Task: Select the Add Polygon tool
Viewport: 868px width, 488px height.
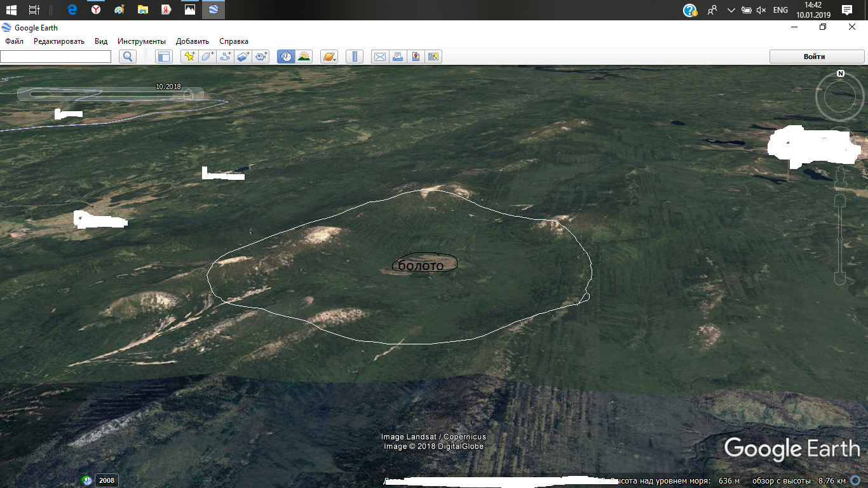Action: [x=207, y=57]
